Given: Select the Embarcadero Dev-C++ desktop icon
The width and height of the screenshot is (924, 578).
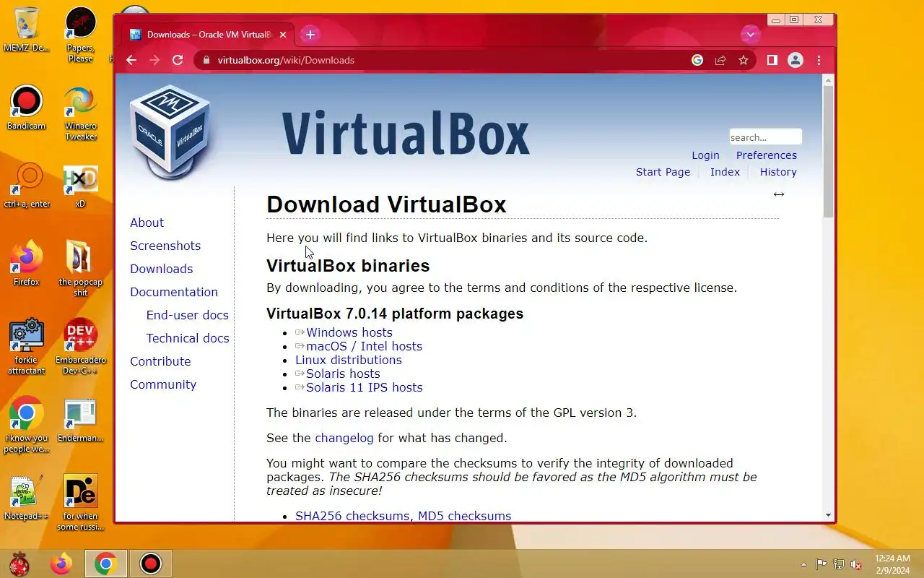Looking at the screenshot, I should click(80, 347).
